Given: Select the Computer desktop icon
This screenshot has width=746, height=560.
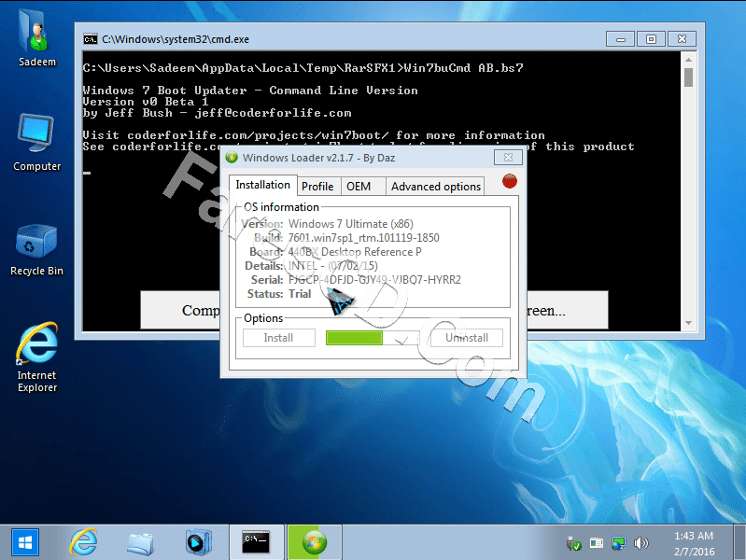Looking at the screenshot, I should coord(36,141).
